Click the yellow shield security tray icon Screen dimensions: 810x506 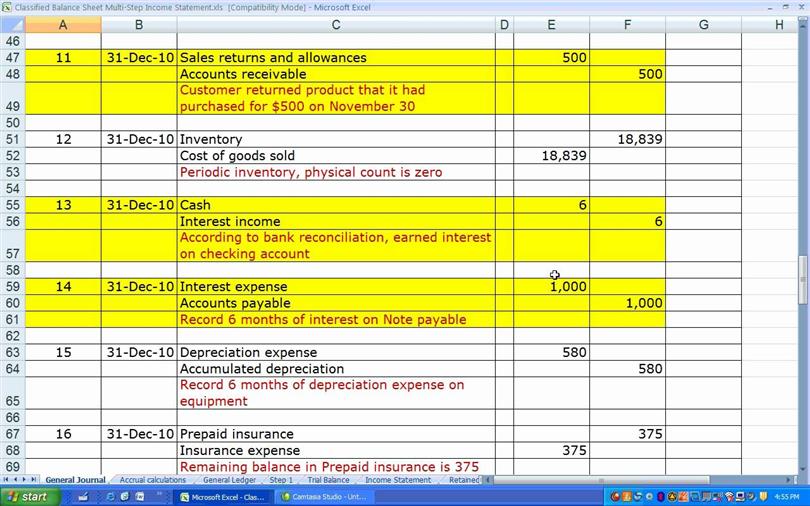(x=762, y=497)
